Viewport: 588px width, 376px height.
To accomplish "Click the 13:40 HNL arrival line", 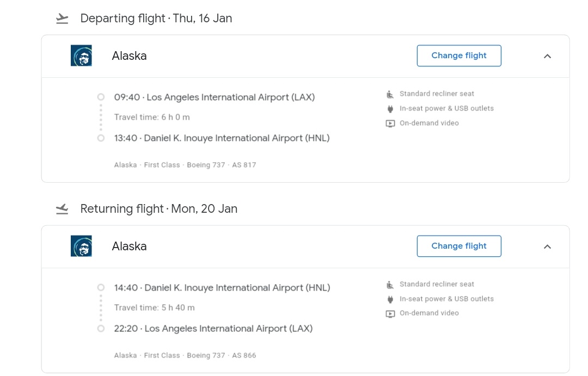I will (222, 138).
